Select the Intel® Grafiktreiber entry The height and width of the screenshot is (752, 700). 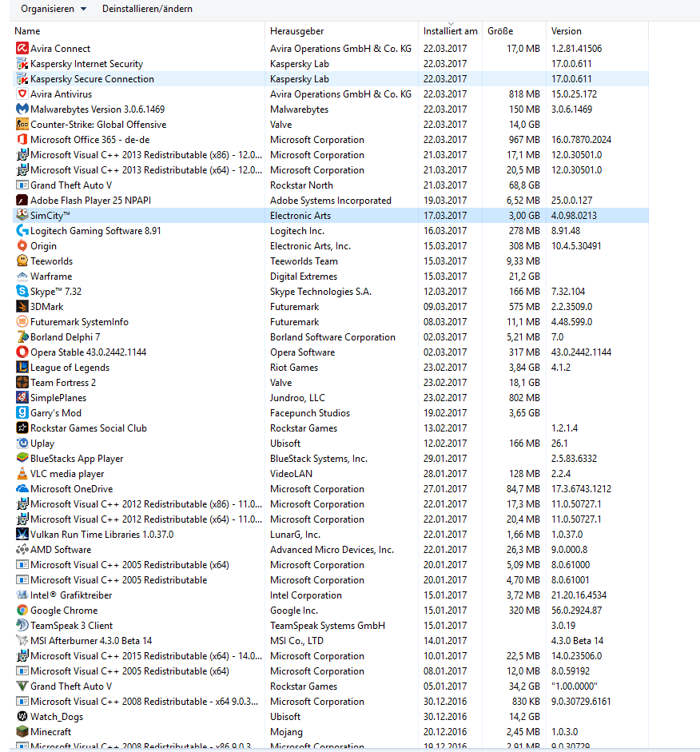click(330, 595)
